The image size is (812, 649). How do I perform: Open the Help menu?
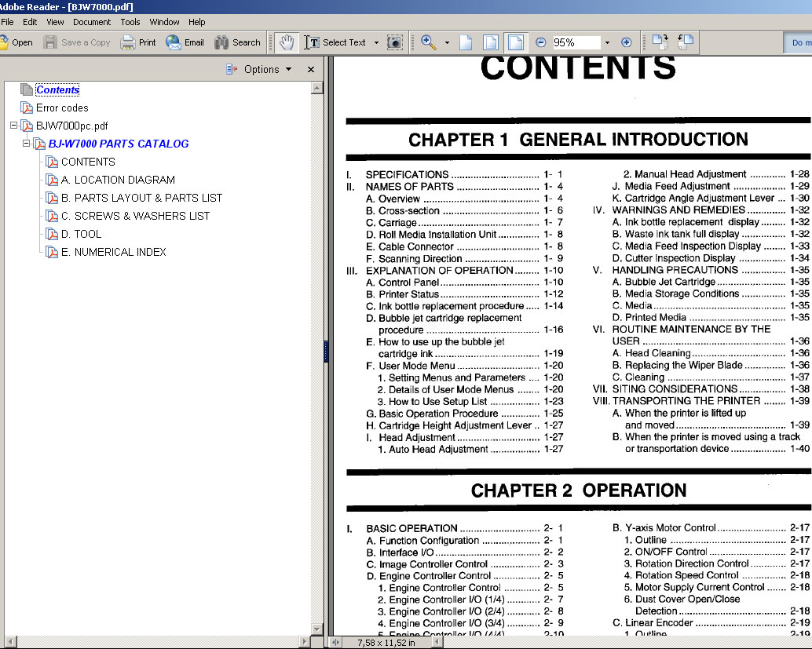(196, 22)
